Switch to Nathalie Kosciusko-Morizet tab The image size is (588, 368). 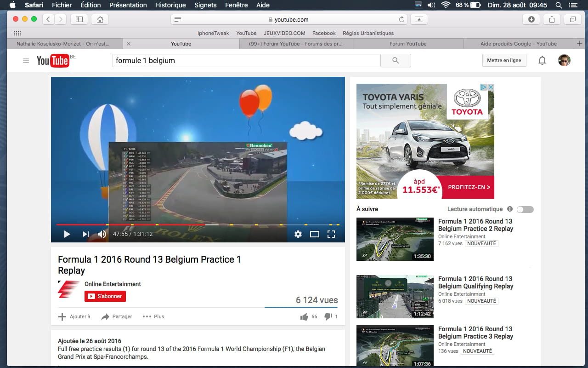click(x=65, y=44)
